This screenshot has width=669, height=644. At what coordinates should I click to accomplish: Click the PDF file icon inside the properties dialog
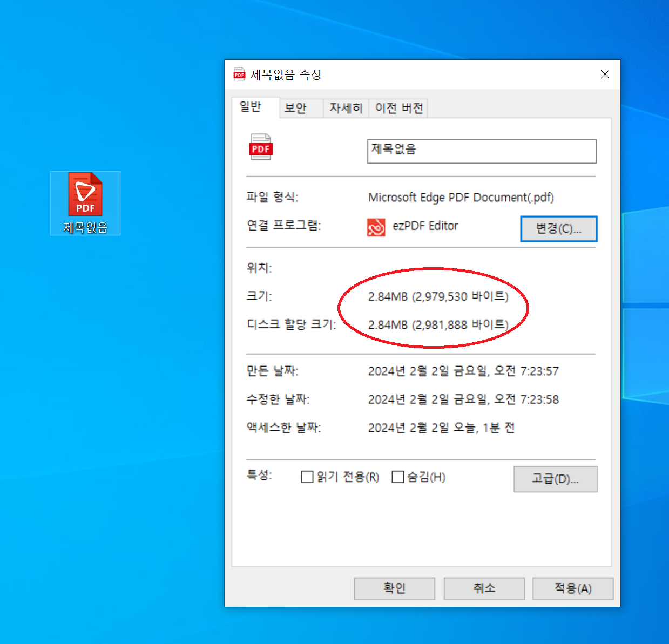pyautogui.click(x=261, y=147)
